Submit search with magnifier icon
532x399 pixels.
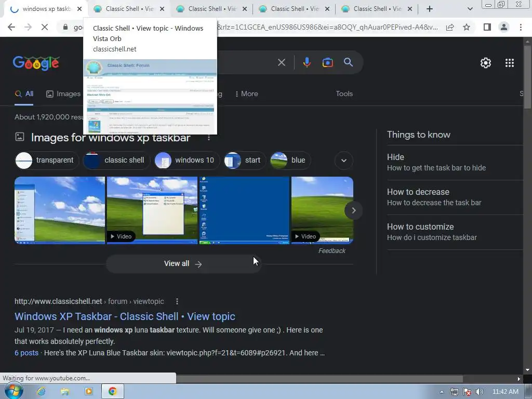coord(348,62)
